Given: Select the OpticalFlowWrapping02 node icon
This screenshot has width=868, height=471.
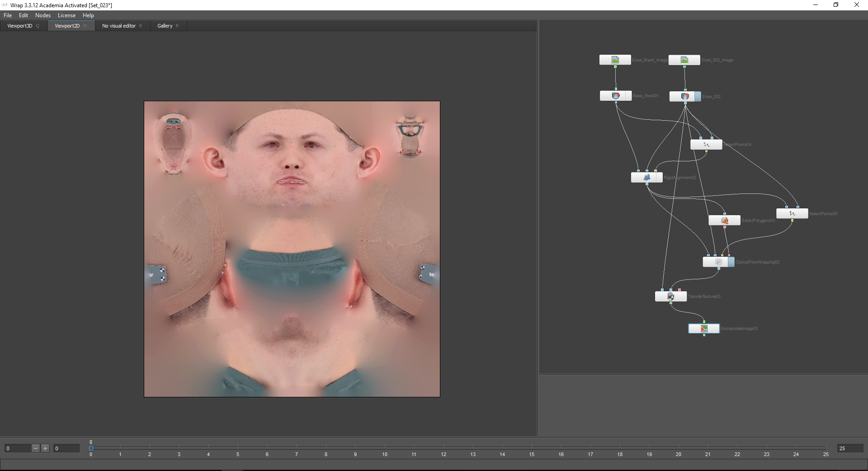Looking at the screenshot, I should click(x=718, y=262).
